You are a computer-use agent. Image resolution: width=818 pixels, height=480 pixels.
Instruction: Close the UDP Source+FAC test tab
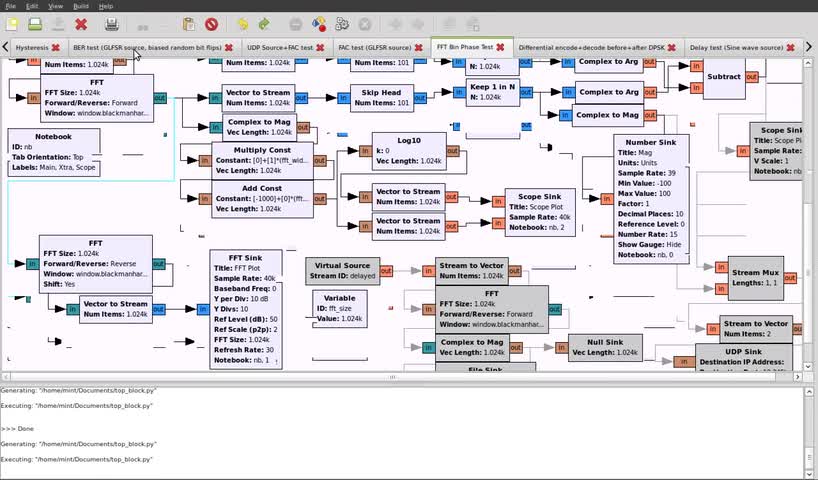(x=320, y=47)
